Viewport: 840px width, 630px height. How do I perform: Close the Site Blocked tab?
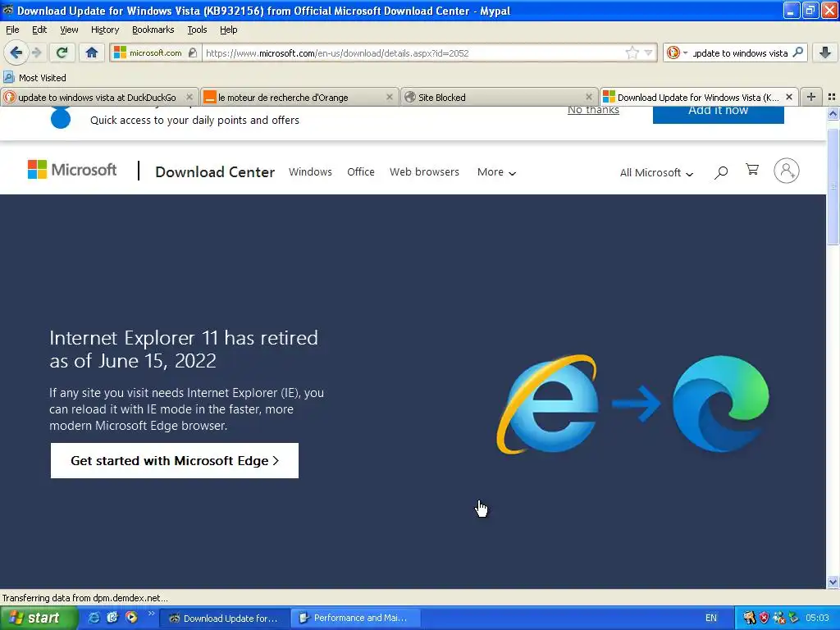click(589, 97)
